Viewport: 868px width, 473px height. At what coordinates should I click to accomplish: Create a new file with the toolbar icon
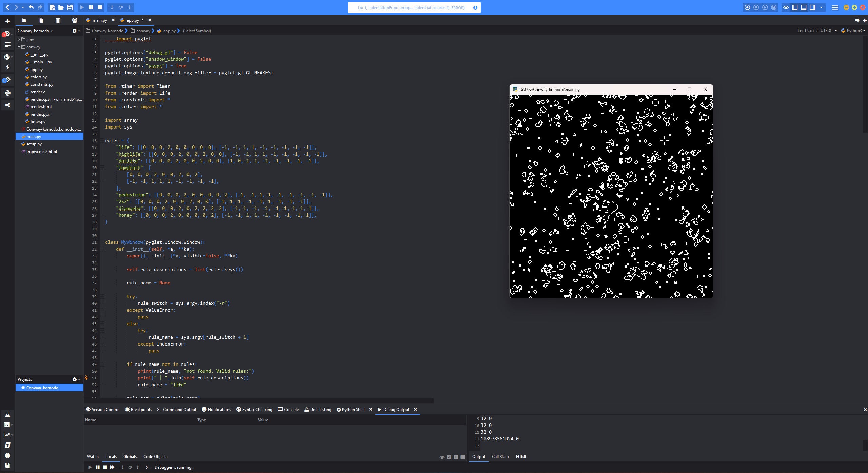(x=52, y=7)
